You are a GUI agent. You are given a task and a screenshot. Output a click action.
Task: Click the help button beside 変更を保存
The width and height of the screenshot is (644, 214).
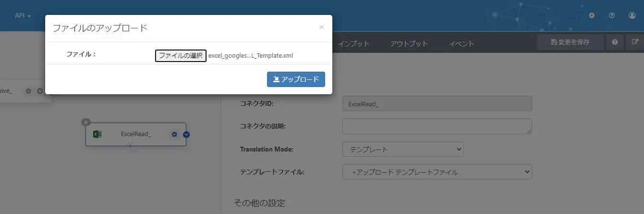(615, 42)
